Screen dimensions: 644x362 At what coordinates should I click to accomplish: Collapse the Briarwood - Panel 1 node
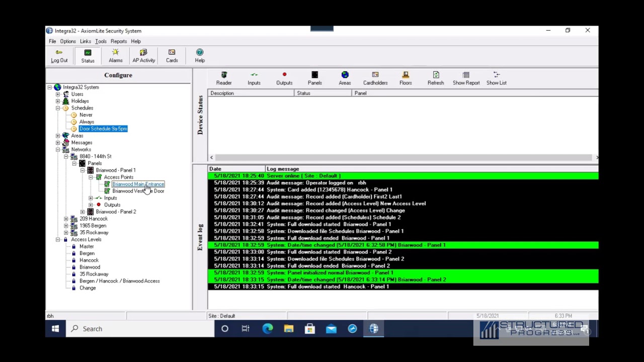[83, 170]
